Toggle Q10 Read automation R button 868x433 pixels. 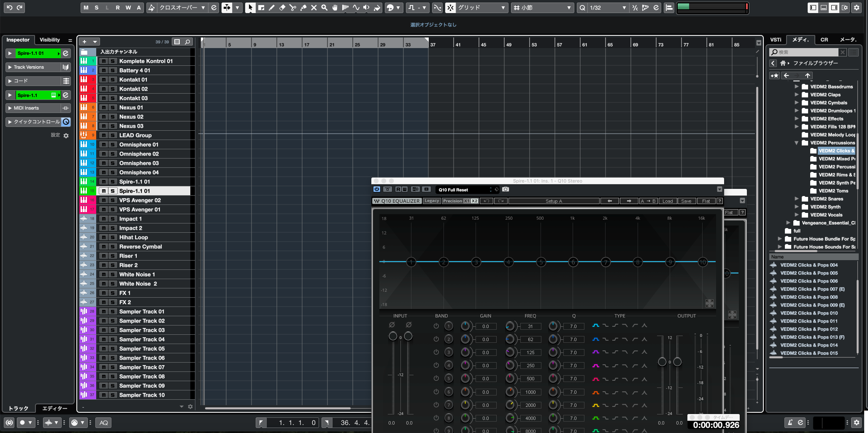click(398, 189)
